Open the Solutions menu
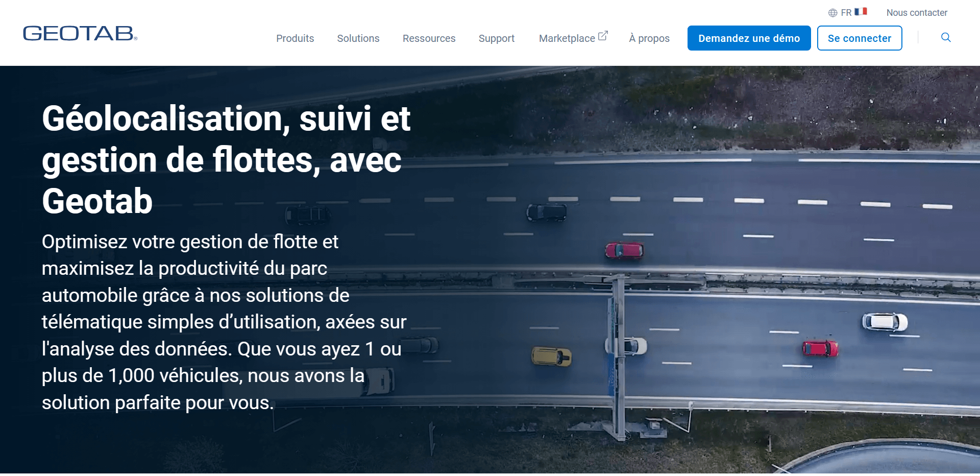980x476 pixels. point(358,38)
